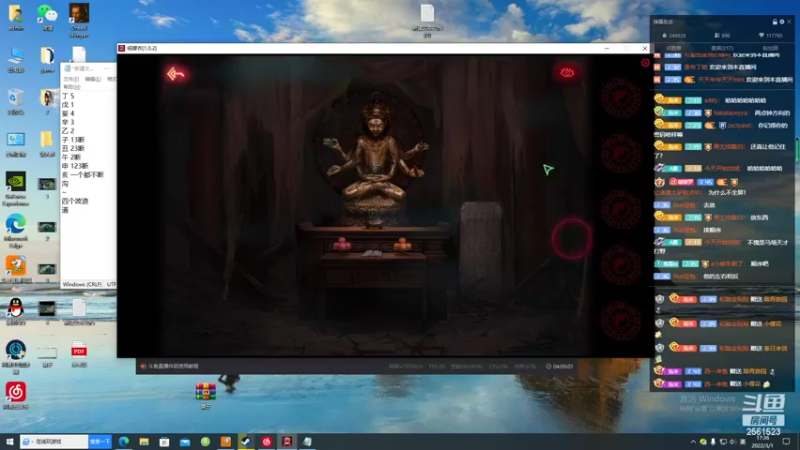The height and width of the screenshot is (450, 800).
Task: Open the Control Panel desktop icon
Action: click(x=16, y=144)
